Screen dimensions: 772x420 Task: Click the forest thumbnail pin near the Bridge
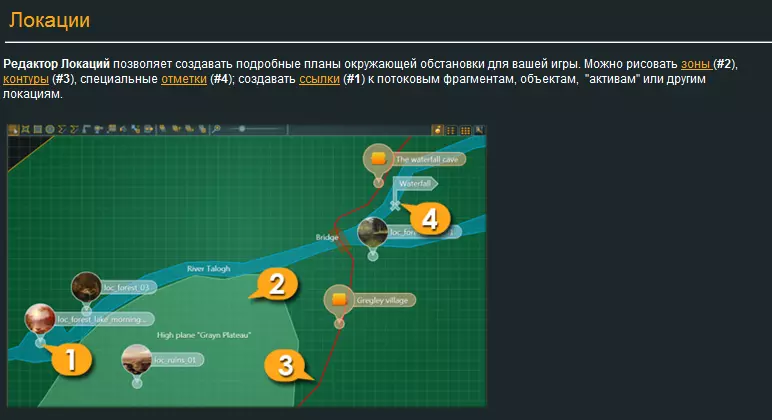coord(372,232)
